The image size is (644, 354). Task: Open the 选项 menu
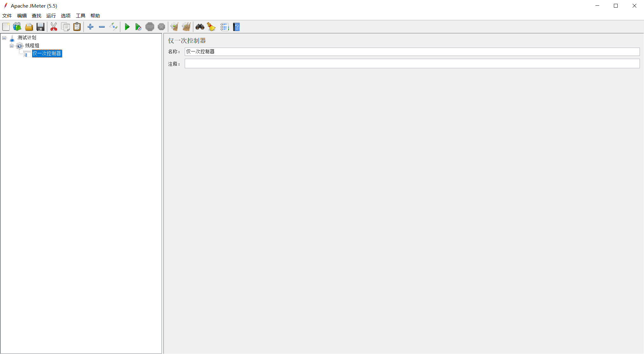point(66,16)
